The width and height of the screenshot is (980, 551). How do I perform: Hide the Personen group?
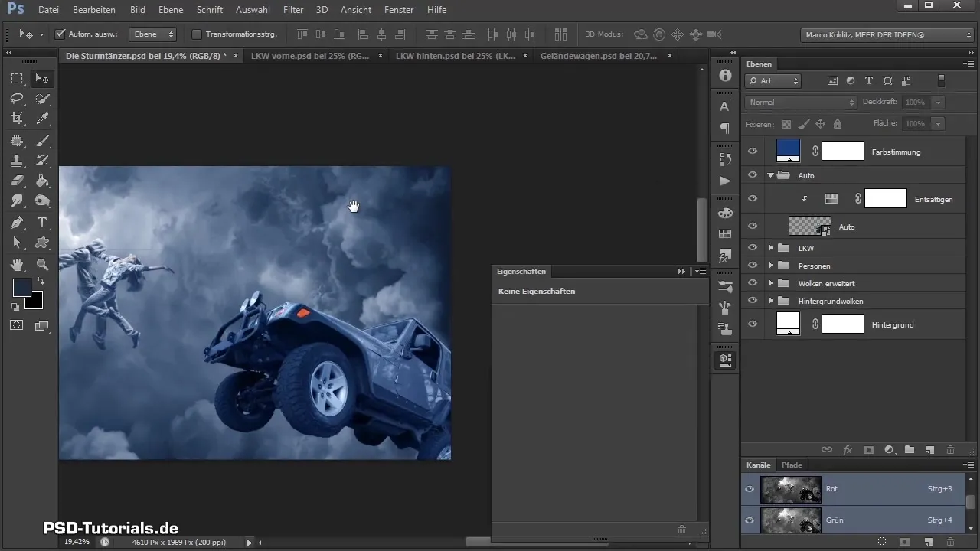click(x=752, y=266)
